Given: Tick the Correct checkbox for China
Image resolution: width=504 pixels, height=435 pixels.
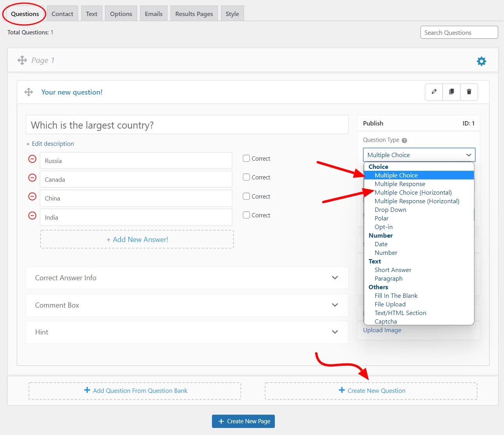Looking at the screenshot, I should 246,196.
